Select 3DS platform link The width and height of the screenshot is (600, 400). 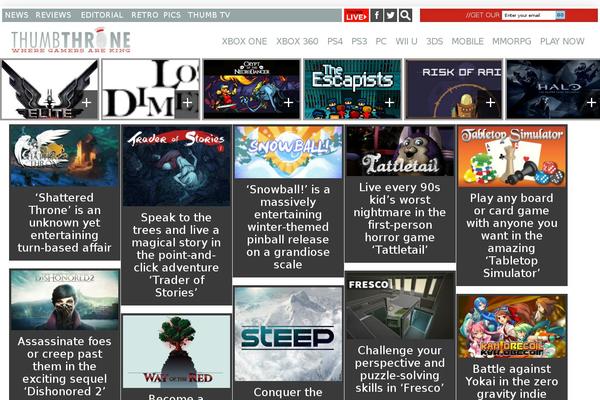(x=434, y=41)
